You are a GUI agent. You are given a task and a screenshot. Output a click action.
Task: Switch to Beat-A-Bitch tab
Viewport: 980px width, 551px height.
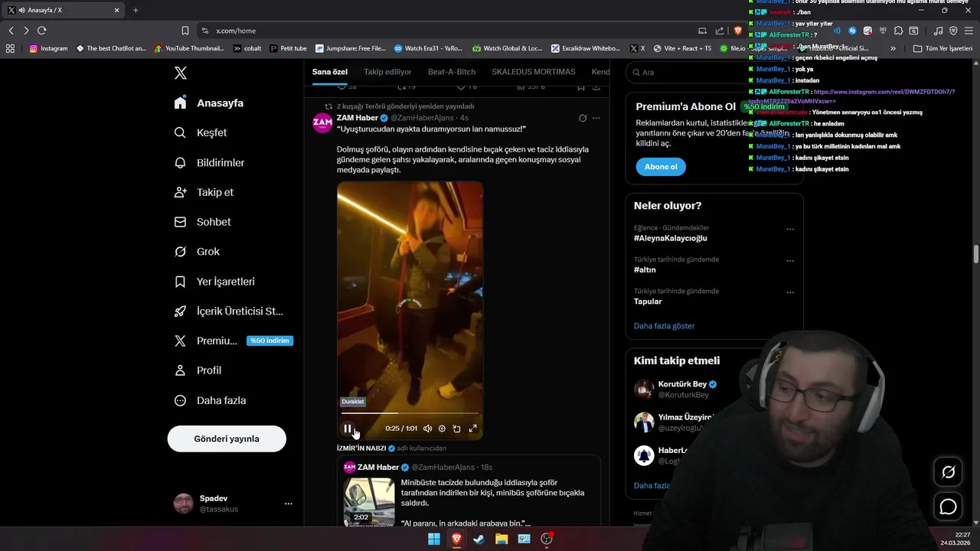tap(452, 72)
